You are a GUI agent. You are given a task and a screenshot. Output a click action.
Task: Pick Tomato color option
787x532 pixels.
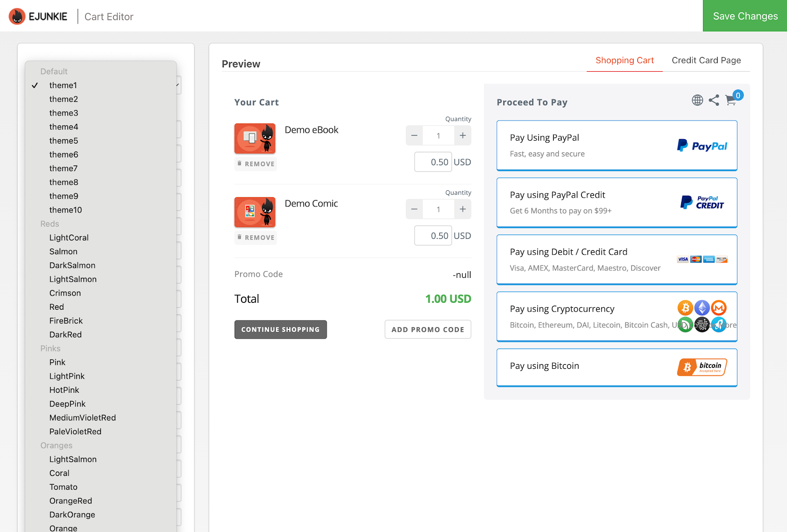(x=101, y=487)
